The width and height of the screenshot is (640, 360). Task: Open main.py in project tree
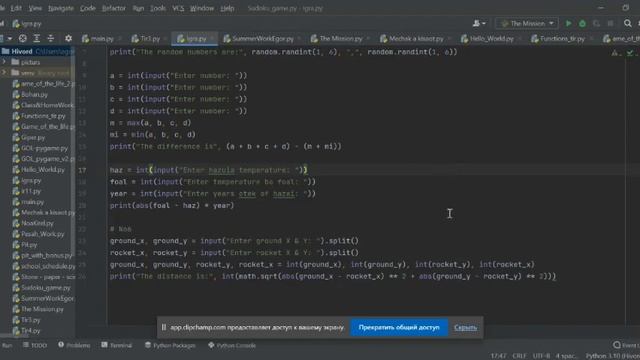32,202
